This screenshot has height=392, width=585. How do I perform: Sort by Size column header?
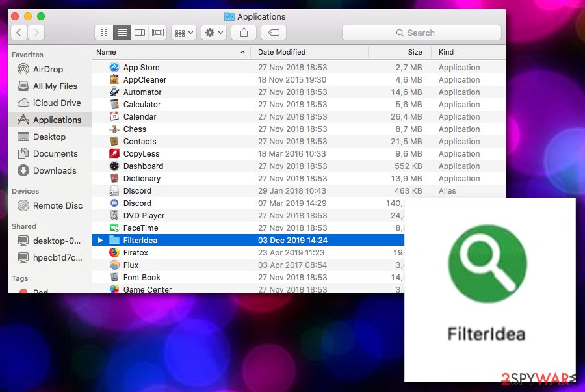point(400,52)
